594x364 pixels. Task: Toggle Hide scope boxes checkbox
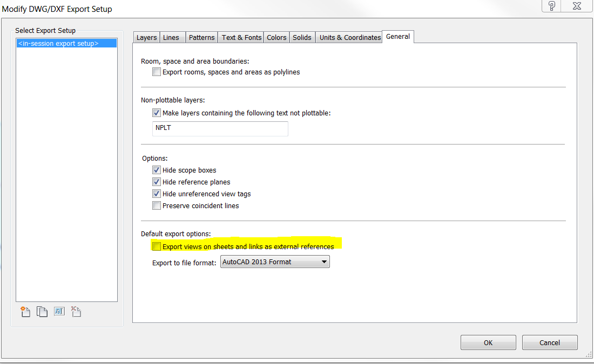(157, 170)
